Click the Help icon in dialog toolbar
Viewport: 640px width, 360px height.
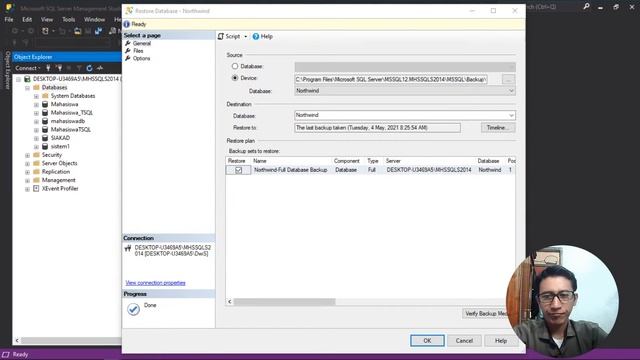coord(256,36)
